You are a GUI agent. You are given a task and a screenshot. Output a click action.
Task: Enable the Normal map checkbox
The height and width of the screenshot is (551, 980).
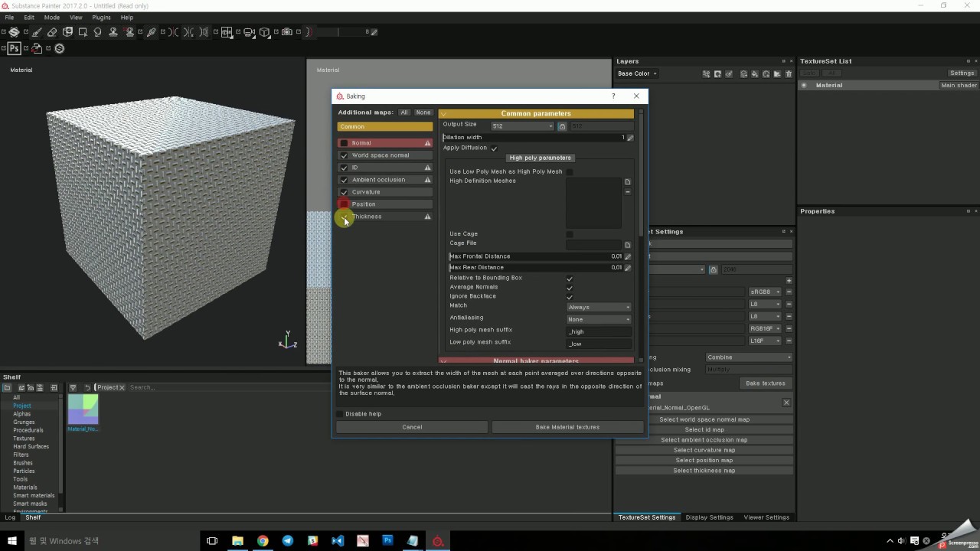coord(344,143)
